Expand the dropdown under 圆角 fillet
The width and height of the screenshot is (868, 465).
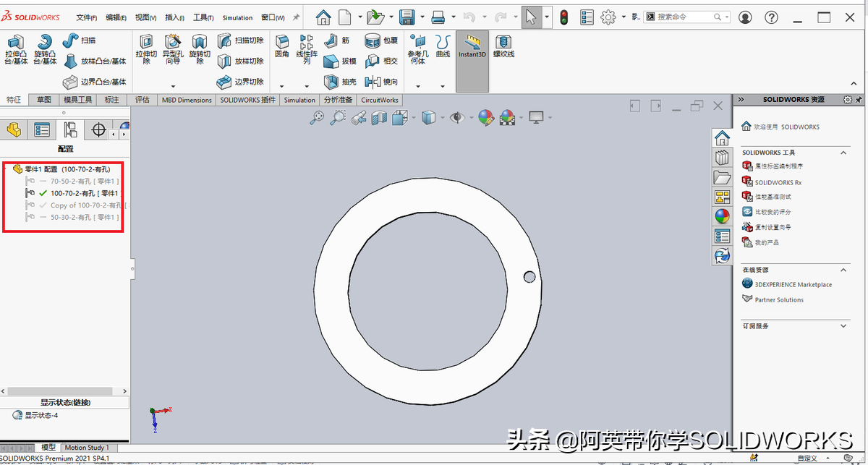click(x=282, y=85)
